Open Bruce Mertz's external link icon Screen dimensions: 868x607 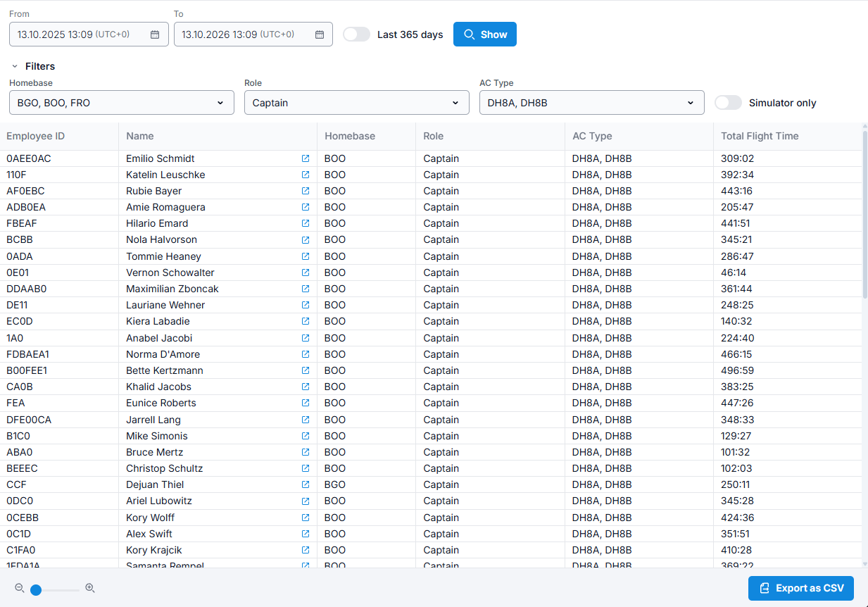pyautogui.click(x=306, y=452)
